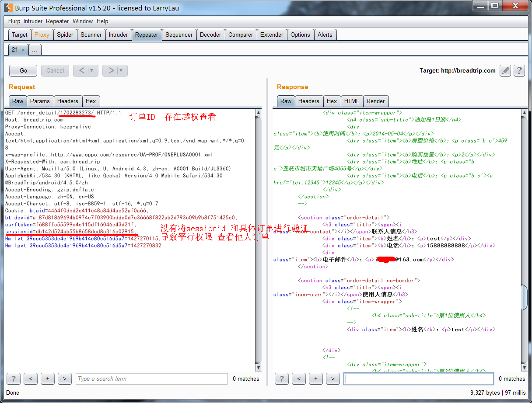Screen dimensions: 532x403
Task: Close repeater tab 21 with the x
Action: 23,50
